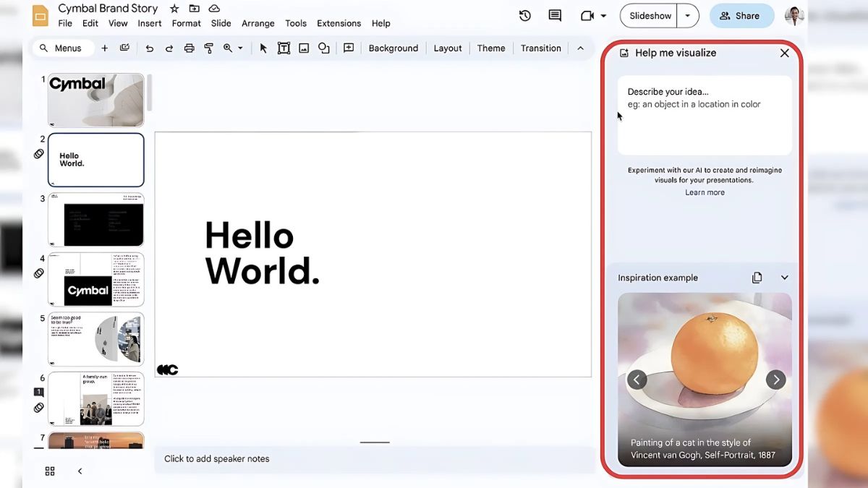Click the Describe your idea field
868x488 pixels.
(705, 115)
